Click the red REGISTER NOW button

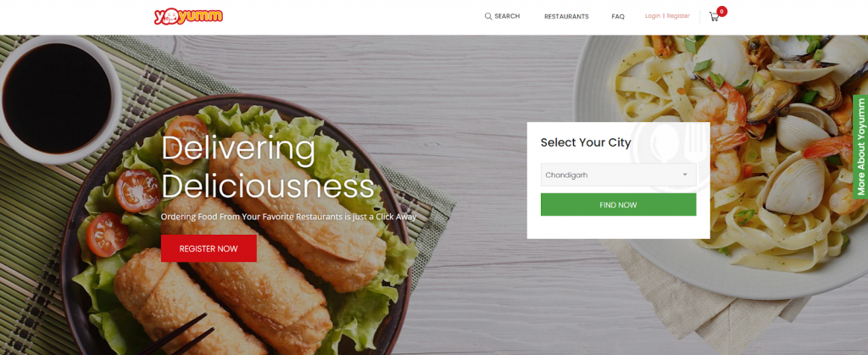(x=209, y=248)
